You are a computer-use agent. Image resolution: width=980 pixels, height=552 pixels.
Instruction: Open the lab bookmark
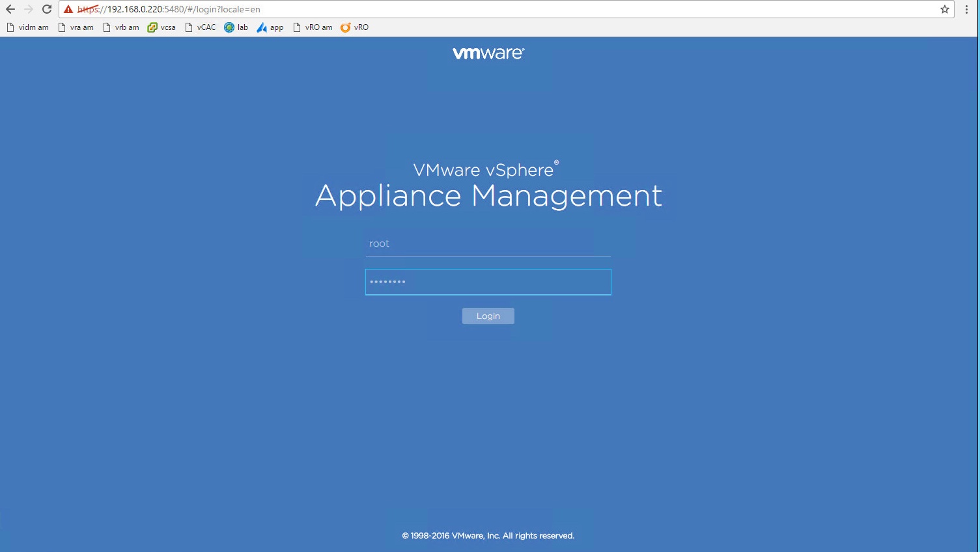click(x=236, y=27)
